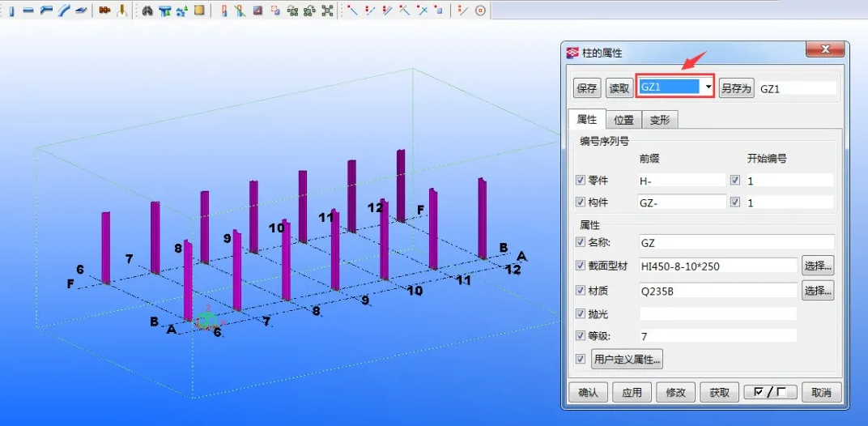Click the 应用 button

pyautogui.click(x=632, y=393)
